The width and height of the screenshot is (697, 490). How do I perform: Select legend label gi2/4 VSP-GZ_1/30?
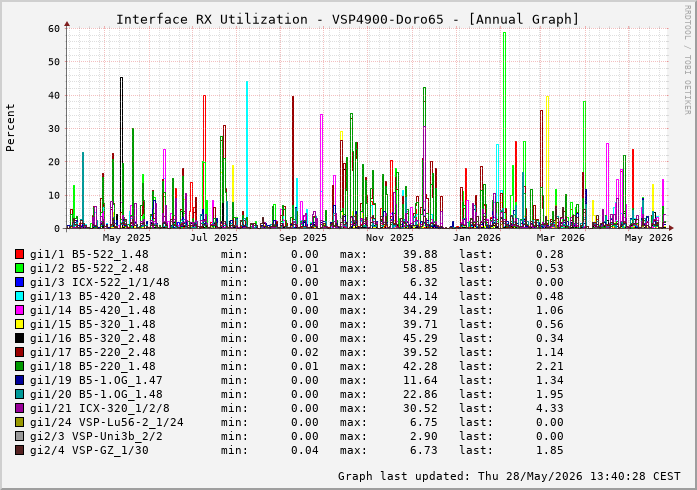pos(89,450)
